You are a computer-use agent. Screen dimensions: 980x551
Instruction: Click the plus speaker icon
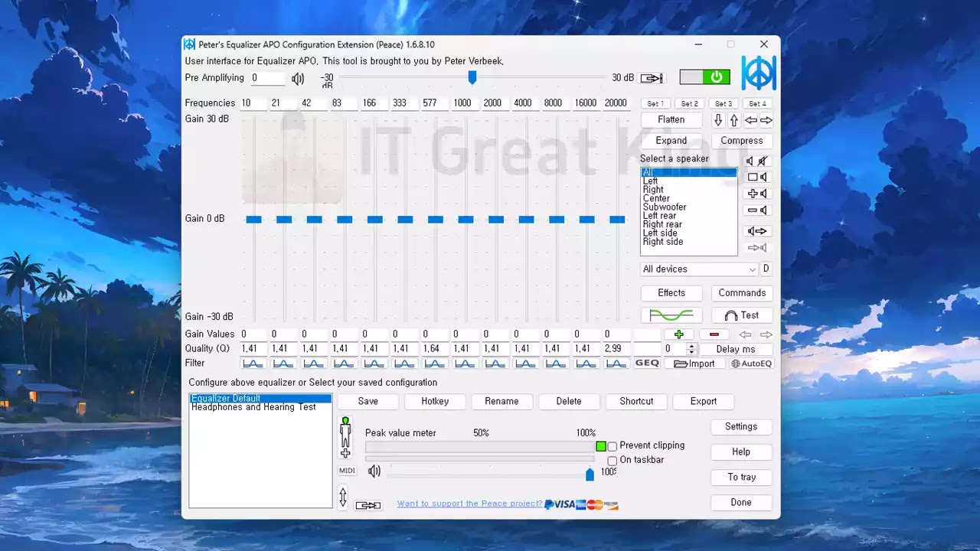click(x=757, y=194)
